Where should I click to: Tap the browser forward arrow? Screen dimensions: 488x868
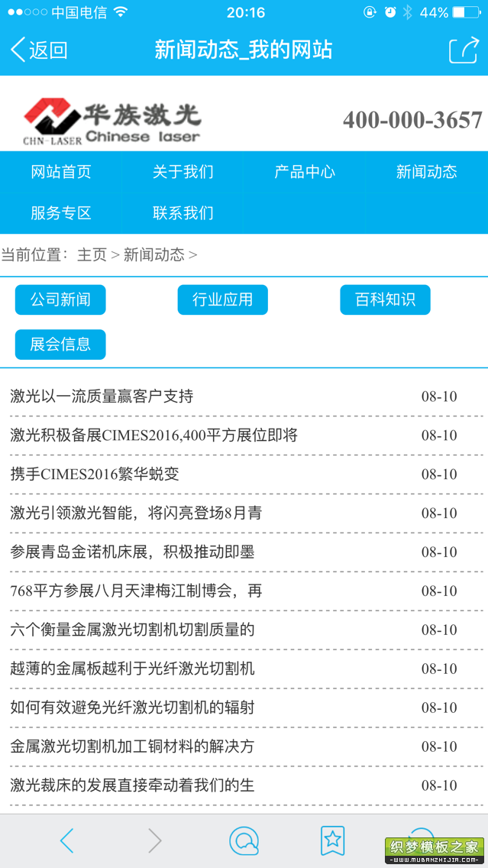click(x=155, y=840)
